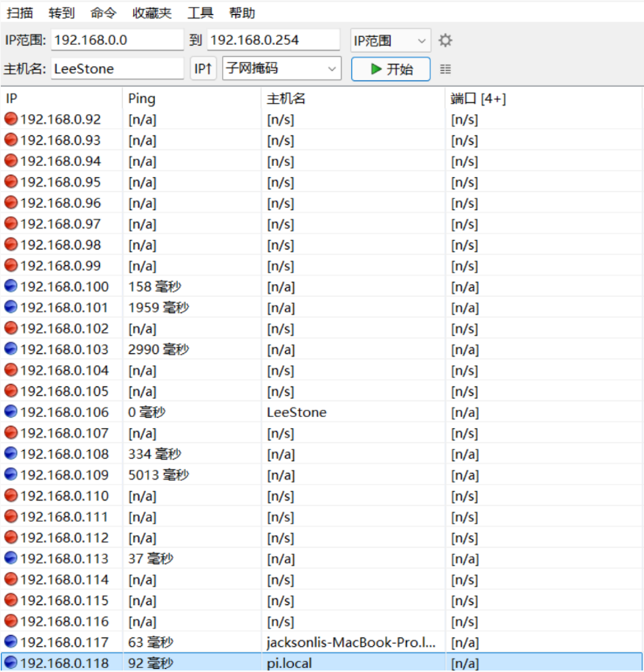
Task: Select row 192.168.0.116
Action: click(321, 622)
